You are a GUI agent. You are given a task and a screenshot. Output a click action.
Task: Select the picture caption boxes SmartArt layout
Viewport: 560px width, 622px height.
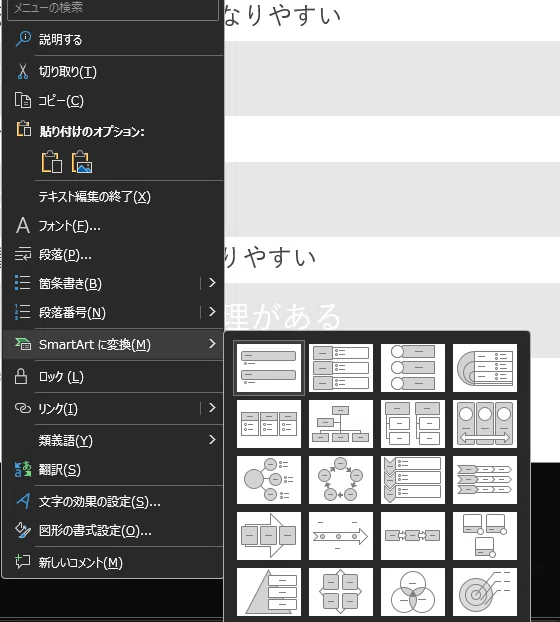(485, 536)
